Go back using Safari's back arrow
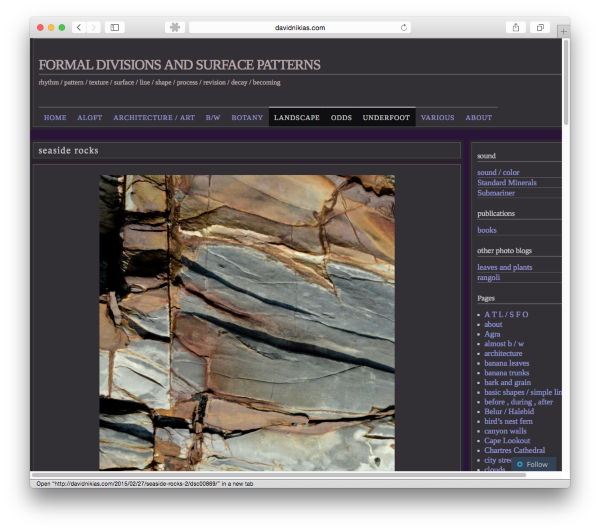Viewport: 600px width, 531px height. click(77, 27)
